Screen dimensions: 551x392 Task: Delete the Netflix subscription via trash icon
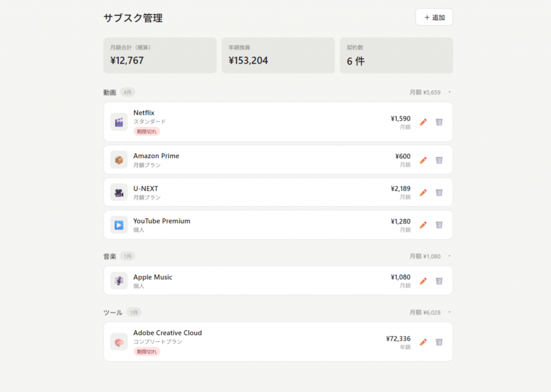tap(439, 122)
